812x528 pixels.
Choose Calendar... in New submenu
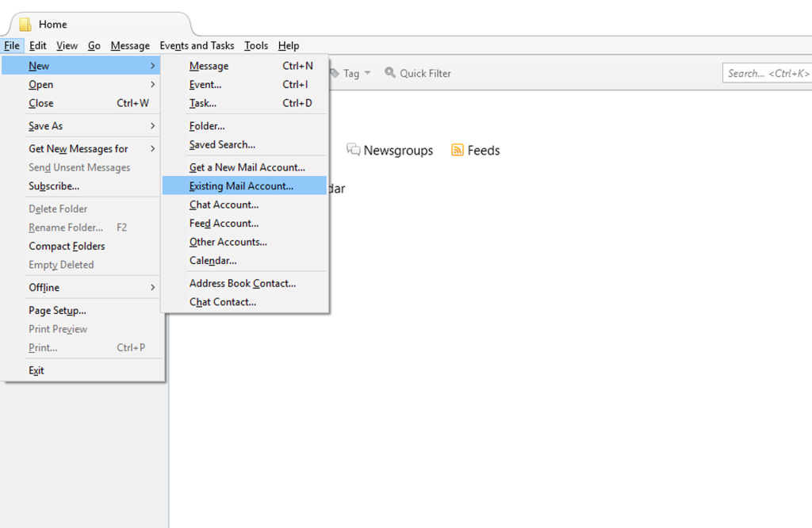[x=244, y=260]
